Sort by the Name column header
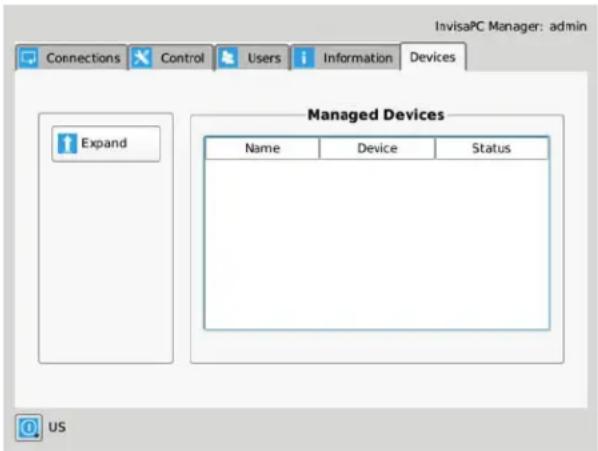 [262, 148]
